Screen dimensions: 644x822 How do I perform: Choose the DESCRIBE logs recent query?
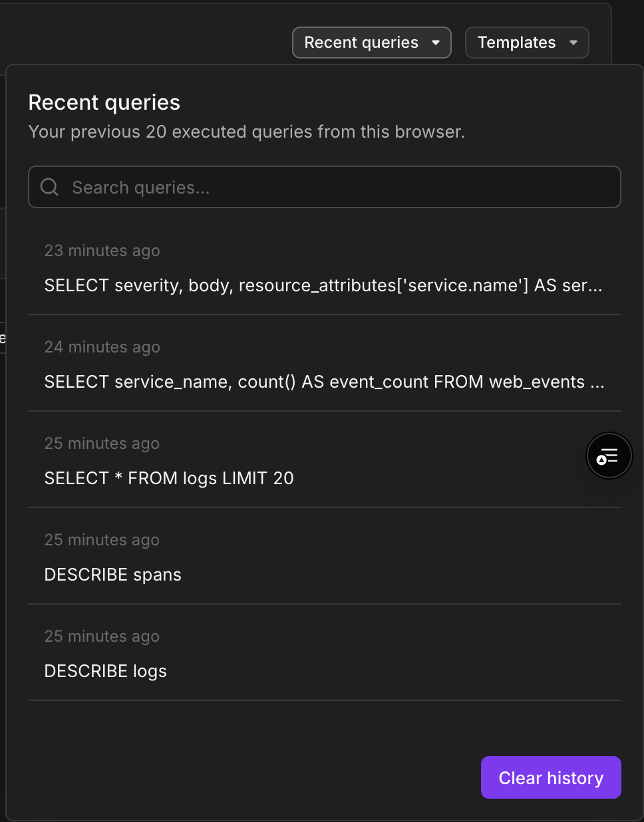[x=105, y=670]
